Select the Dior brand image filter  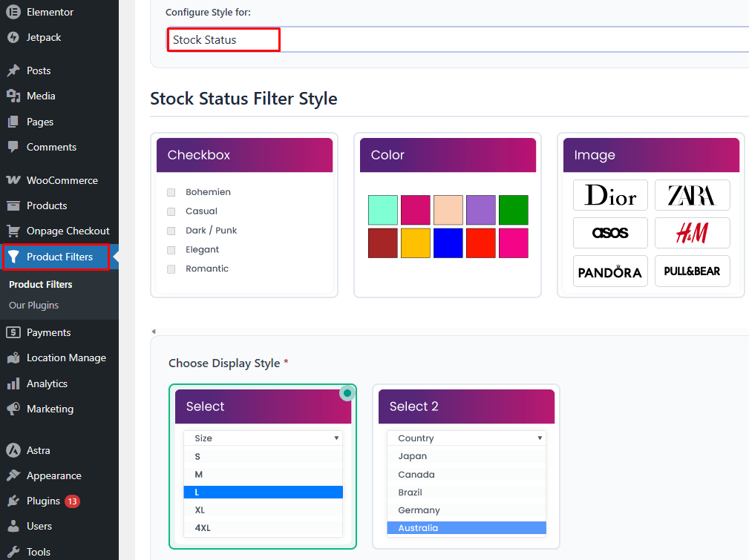pos(610,195)
